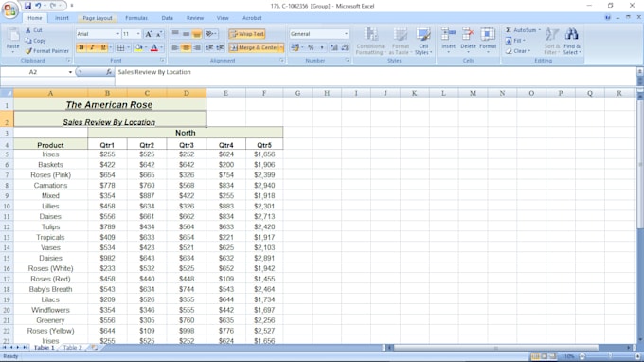Image resolution: width=644 pixels, height=362 pixels.
Task: Toggle center horizontal alignment
Action: point(186,47)
